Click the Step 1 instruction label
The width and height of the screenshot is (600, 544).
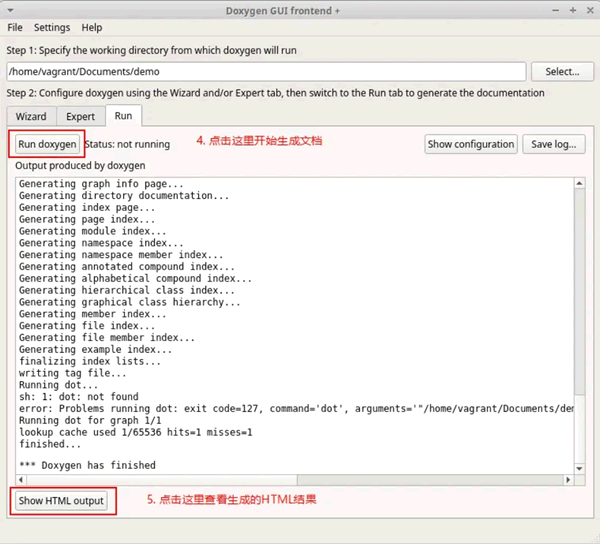point(152,50)
